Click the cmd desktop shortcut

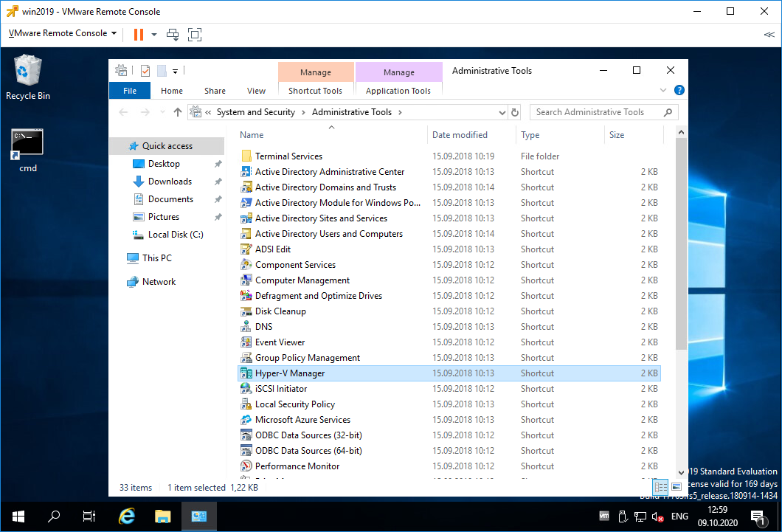[28, 151]
